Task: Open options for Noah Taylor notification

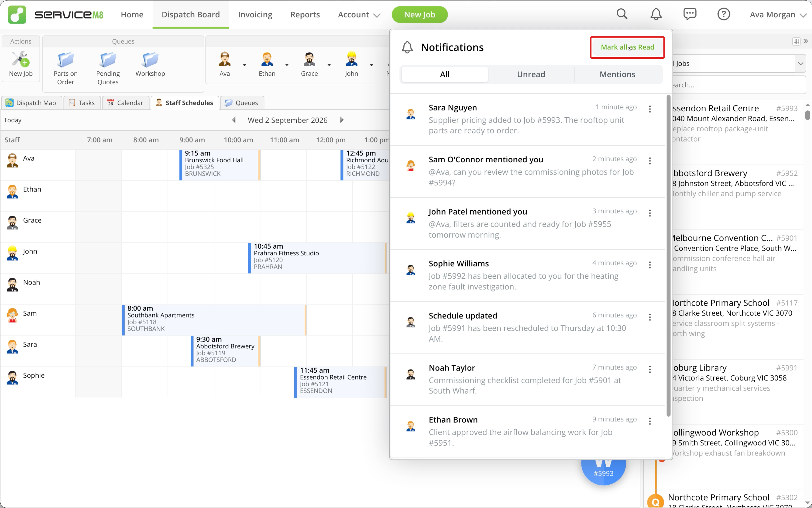Action: 650,369
